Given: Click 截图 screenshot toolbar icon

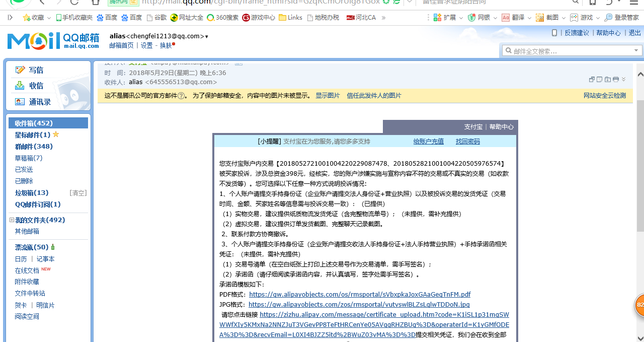Looking at the screenshot, I should click(x=540, y=18).
